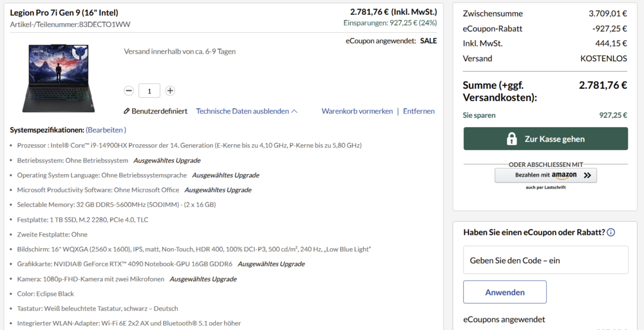This screenshot has height=330, width=644.
Task: Edit system specs via Bearbeiten link
Action: pyautogui.click(x=106, y=130)
